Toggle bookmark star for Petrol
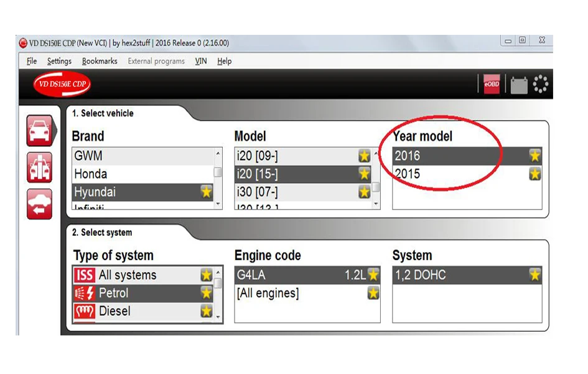The height and width of the screenshot is (374, 588). pos(206,292)
